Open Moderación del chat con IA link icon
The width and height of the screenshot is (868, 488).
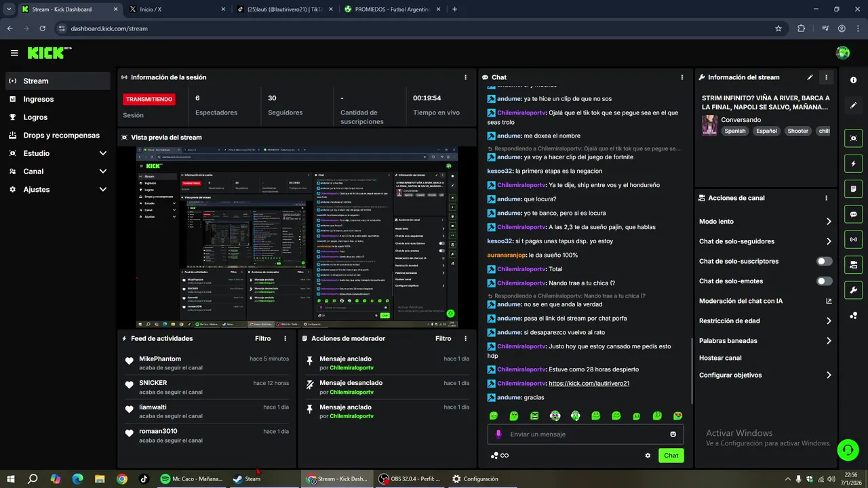(829, 301)
